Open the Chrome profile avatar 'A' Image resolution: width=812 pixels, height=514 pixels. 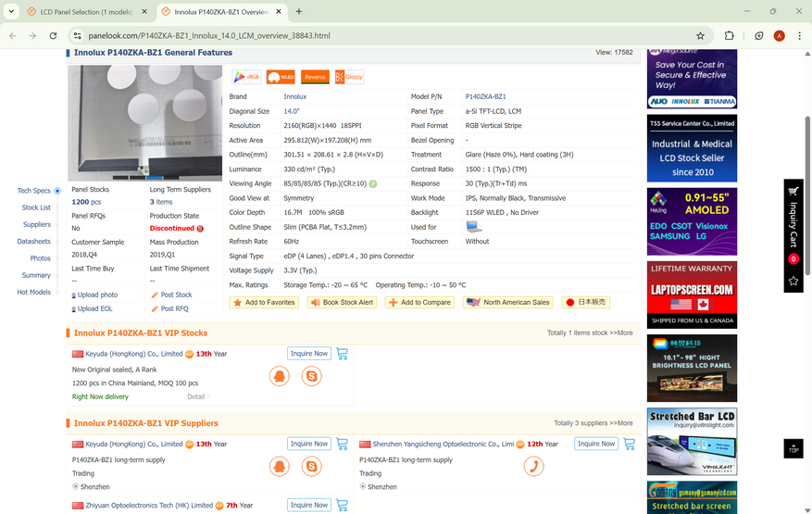tap(780, 36)
